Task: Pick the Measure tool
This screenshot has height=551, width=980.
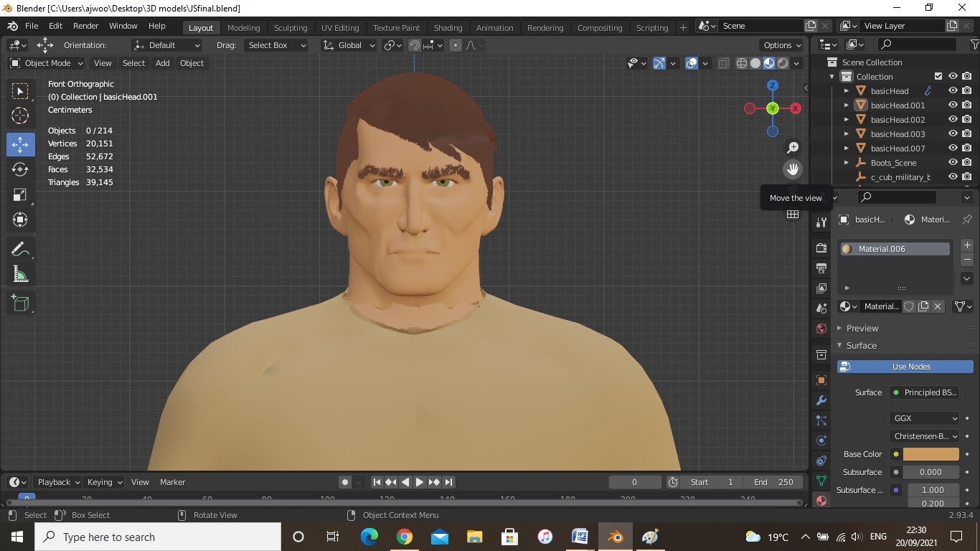Action: 20,275
